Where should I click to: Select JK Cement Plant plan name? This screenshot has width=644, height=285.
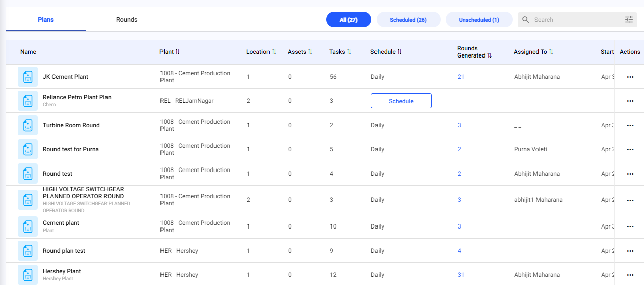click(66, 77)
